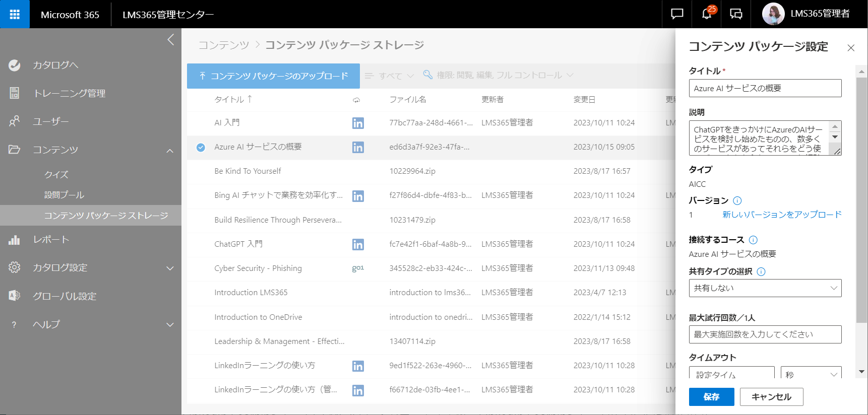Open the Microsoft 365 app launcher

pos(15,14)
